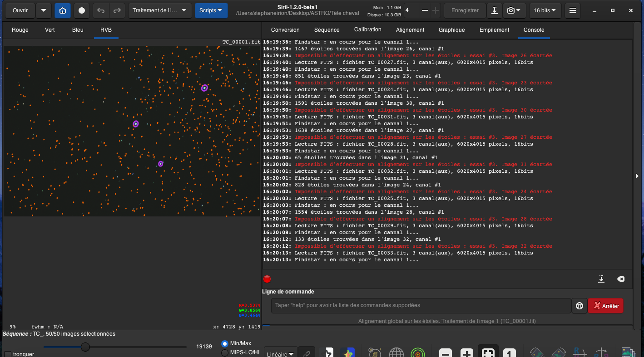Open the Linéaire display mode dropdown
Screen dimensions: 644x357
(x=281, y=353)
